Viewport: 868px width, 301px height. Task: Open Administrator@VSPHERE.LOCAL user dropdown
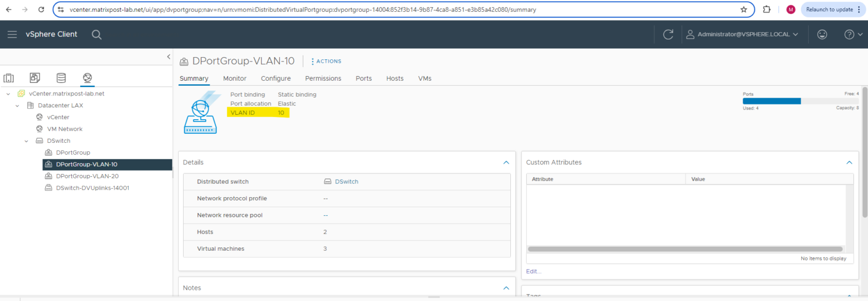(x=742, y=34)
